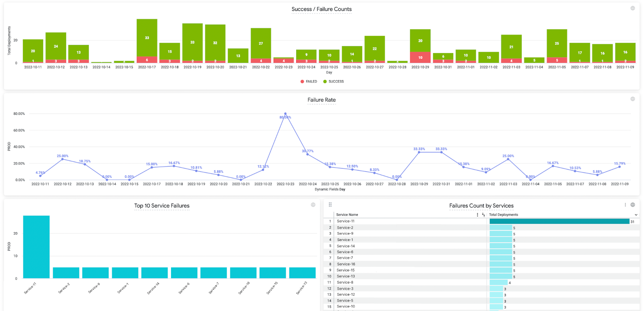Screen dimensions: 644x311
Task: Toggle the SUCCESS series in the legend
Action: [x=333, y=81]
